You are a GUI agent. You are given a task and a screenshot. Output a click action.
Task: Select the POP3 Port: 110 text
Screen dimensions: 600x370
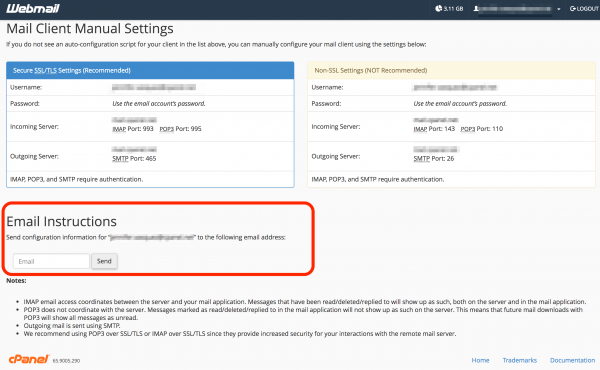click(482, 129)
